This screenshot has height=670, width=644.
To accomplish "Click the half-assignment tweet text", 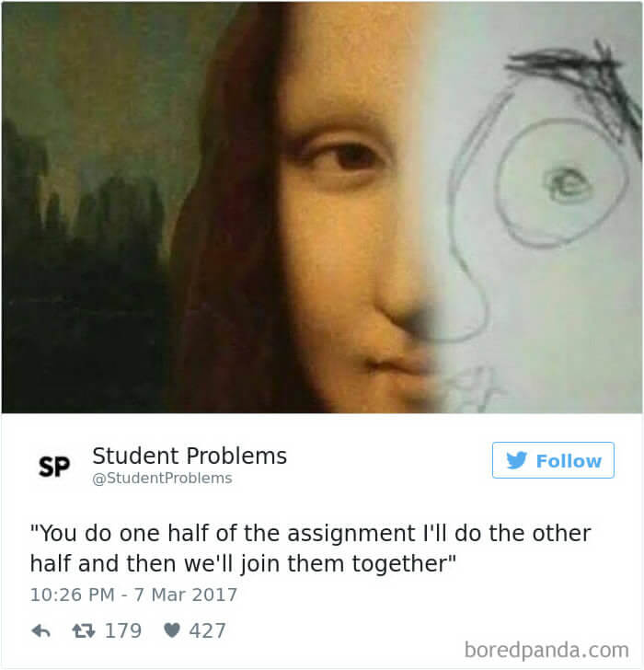I will (x=310, y=549).
